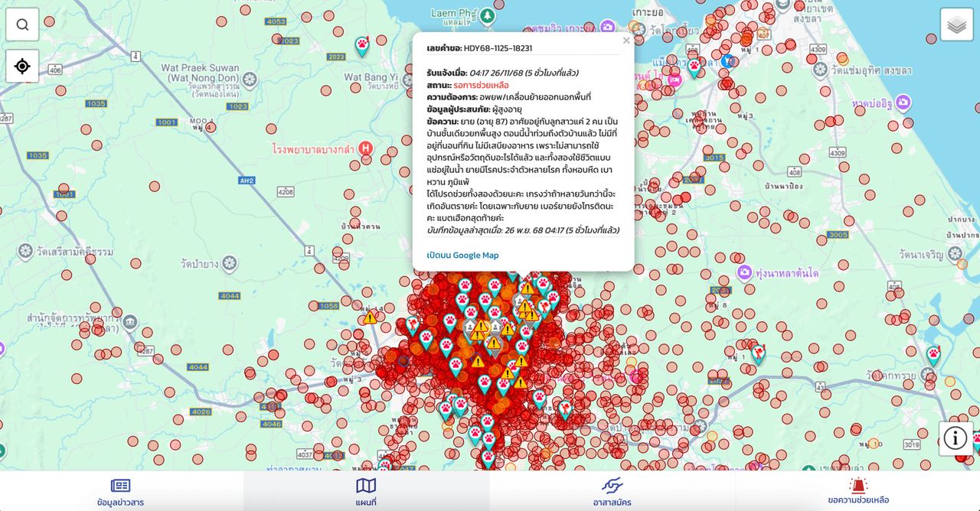Select the โรงพยาบาลบางกล่ำ hospital marker
This screenshot has height=511, width=980.
[366, 148]
